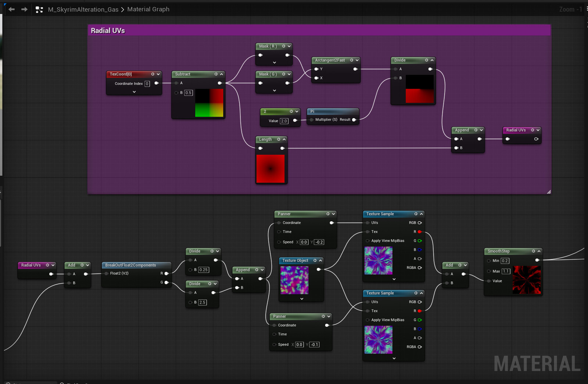Expand advanced pins below Coordinate Index

134,92
